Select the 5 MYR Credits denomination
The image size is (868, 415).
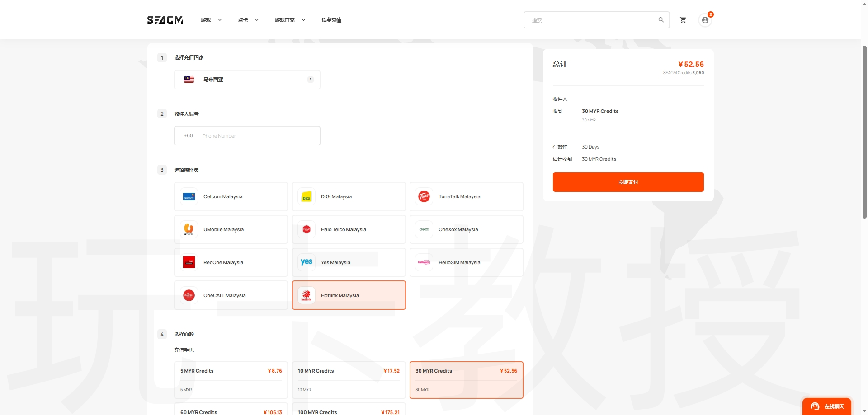click(231, 380)
